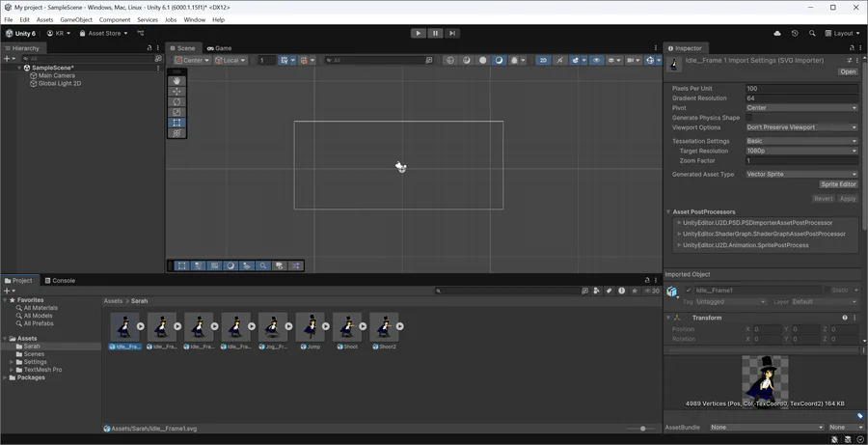868x445 pixels.
Task: Open Project search in window icon
Action: pos(584,291)
